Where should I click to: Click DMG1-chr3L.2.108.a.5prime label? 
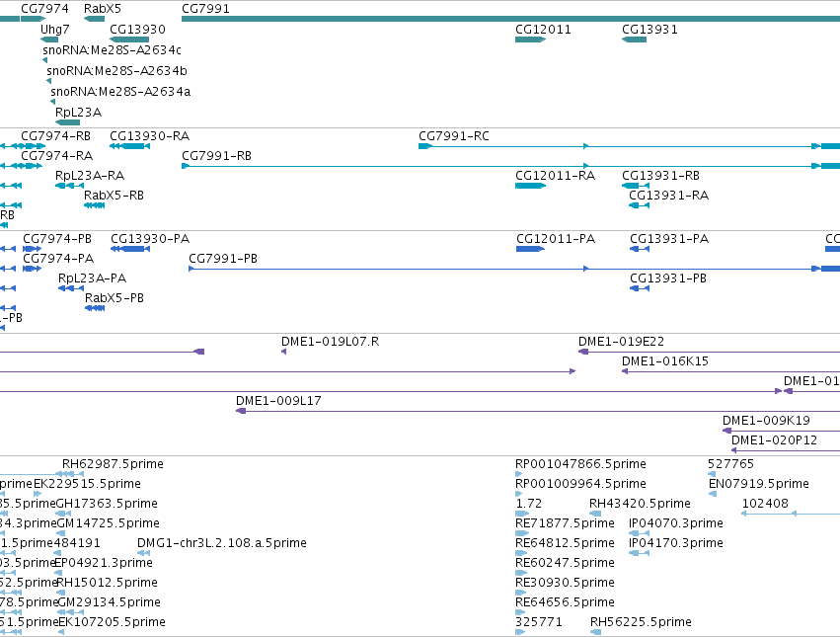pos(222,543)
